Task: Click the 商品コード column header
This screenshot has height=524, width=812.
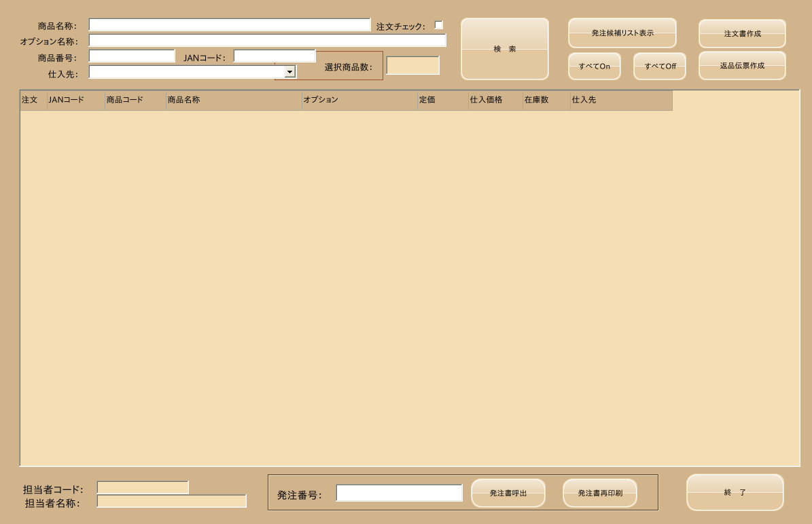Action: [x=135, y=100]
